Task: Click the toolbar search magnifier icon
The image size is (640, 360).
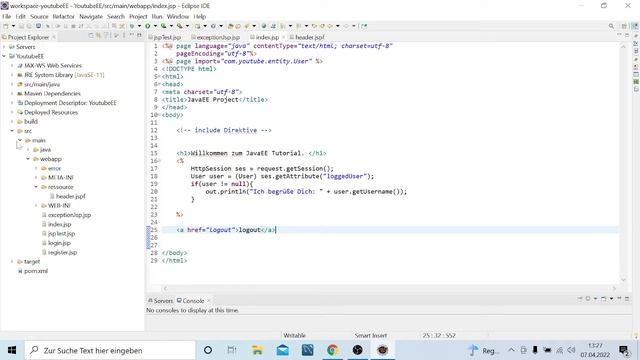Action: [x=611, y=26]
